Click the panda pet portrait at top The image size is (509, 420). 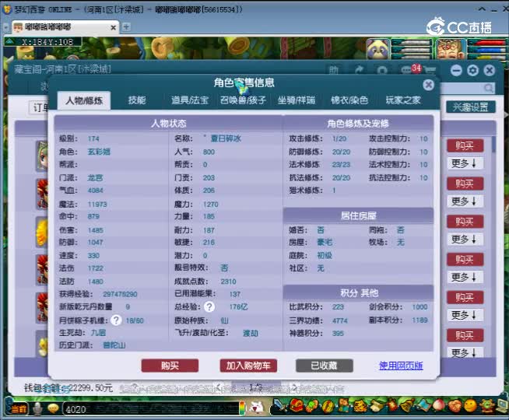(377, 49)
